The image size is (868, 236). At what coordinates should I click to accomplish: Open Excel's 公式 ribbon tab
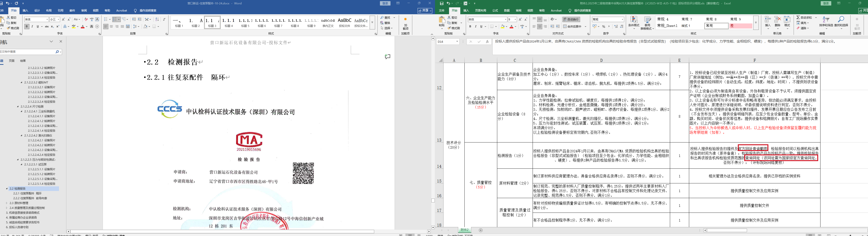point(495,10)
